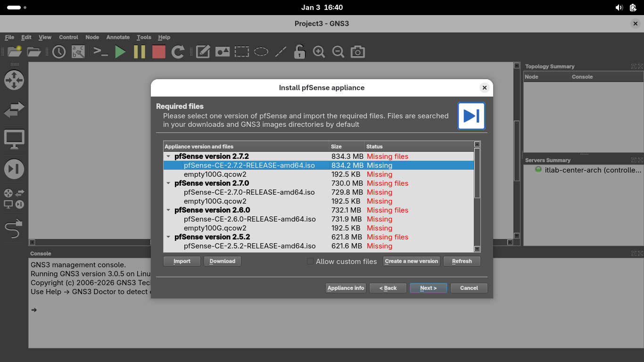Open the Tools menu

(144, 37)
